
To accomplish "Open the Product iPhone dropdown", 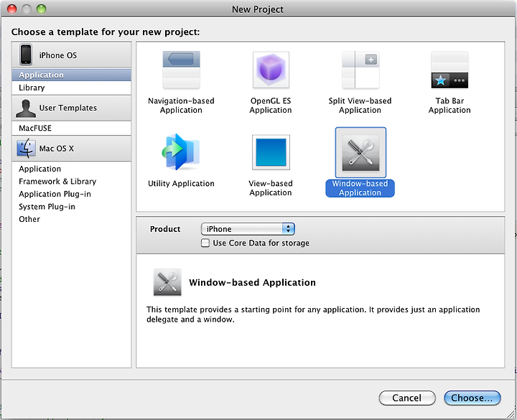I will tap(248, 229).
